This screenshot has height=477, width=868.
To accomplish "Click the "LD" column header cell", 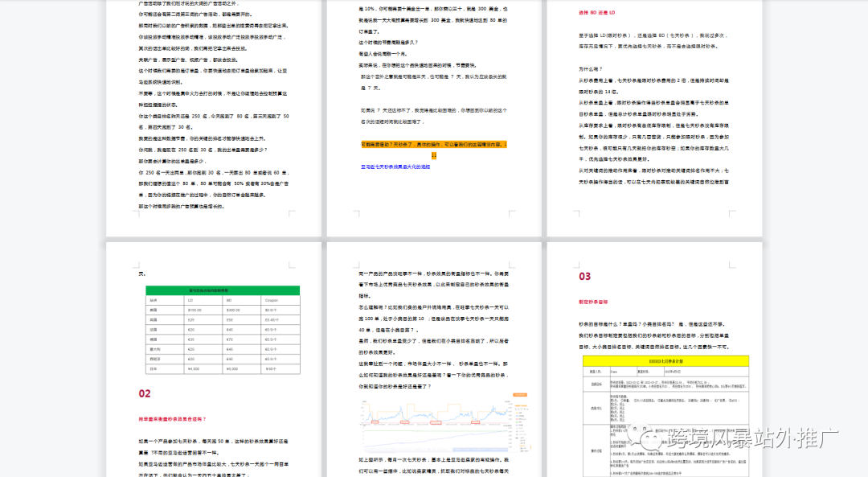I will 203,300.
